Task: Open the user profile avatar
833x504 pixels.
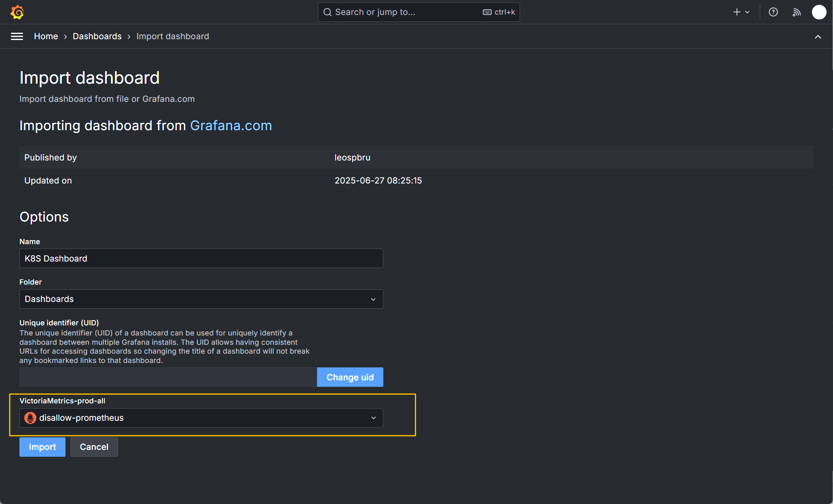Action: coord(819,12)
